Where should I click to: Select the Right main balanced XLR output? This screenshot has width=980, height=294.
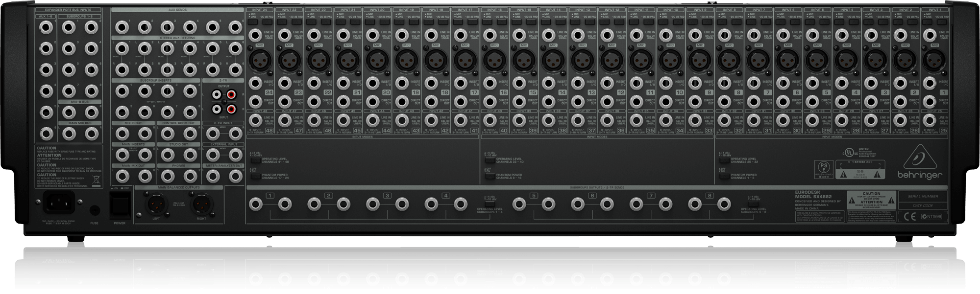pos(201,202)
